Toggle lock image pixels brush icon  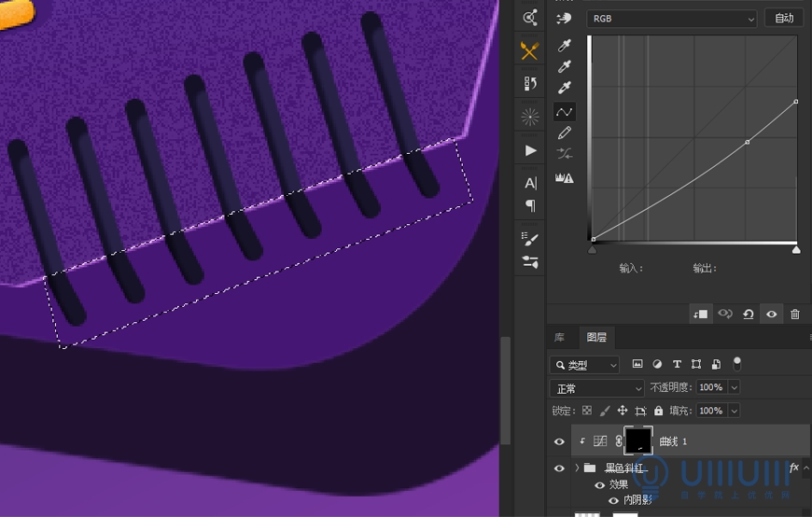coord(605,411)
